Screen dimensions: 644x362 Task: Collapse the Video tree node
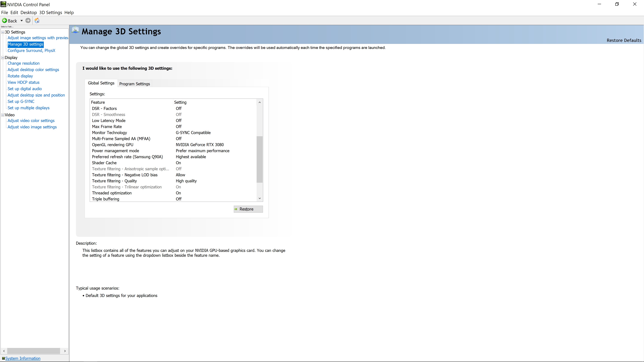(x=3, y=115)
